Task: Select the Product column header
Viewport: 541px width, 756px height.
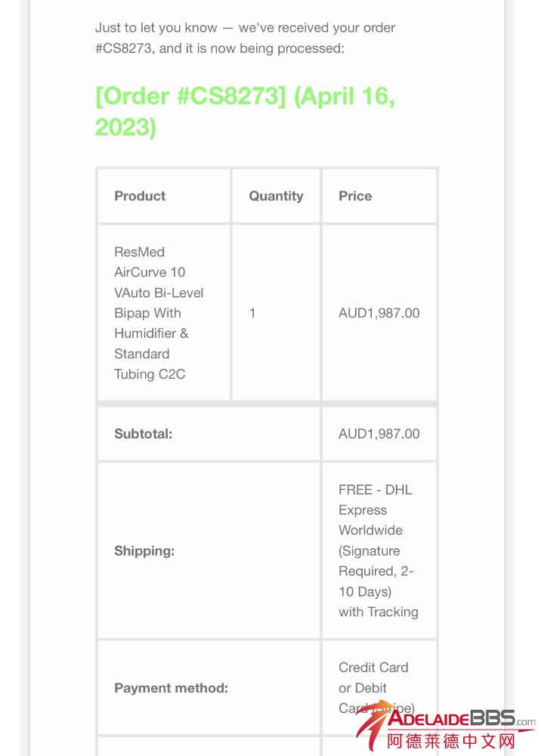Action: coord(140,196)
